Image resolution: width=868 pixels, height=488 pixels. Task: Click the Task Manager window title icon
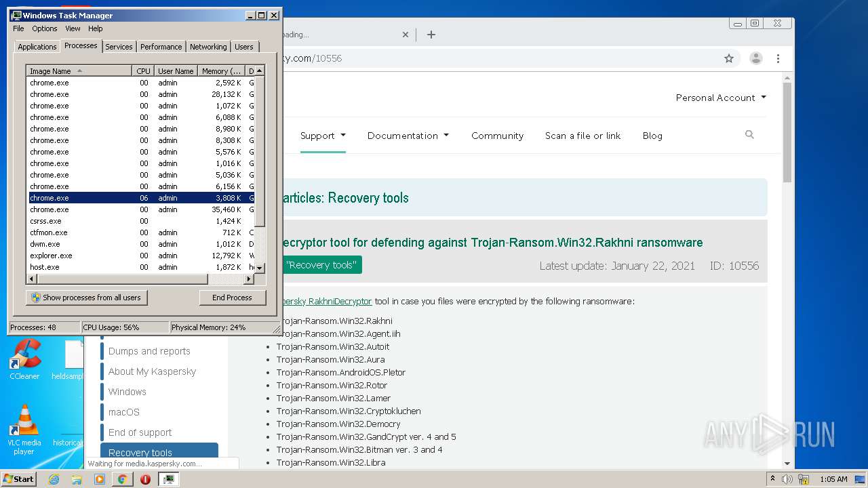click(16, 15)
